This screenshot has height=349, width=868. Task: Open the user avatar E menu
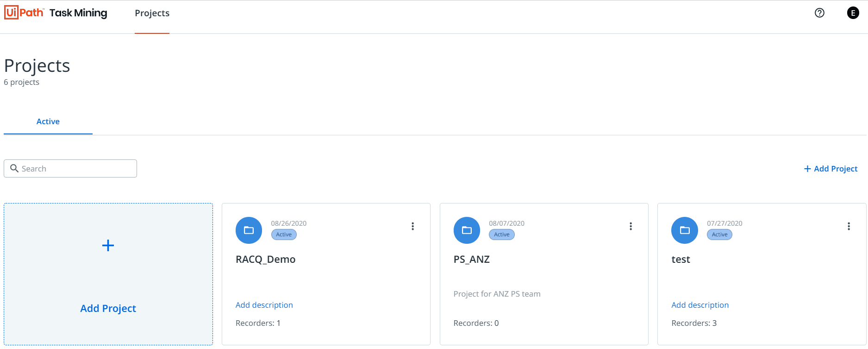point(853,13)
